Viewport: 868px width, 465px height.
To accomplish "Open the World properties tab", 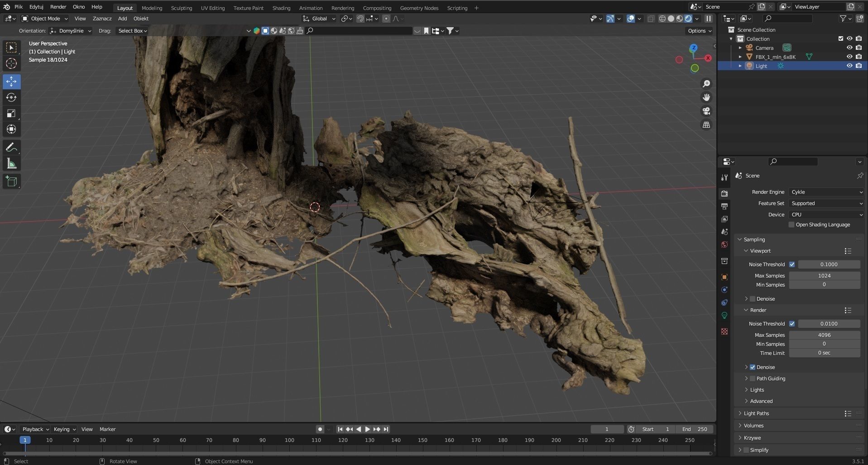I will pos(724,244).
